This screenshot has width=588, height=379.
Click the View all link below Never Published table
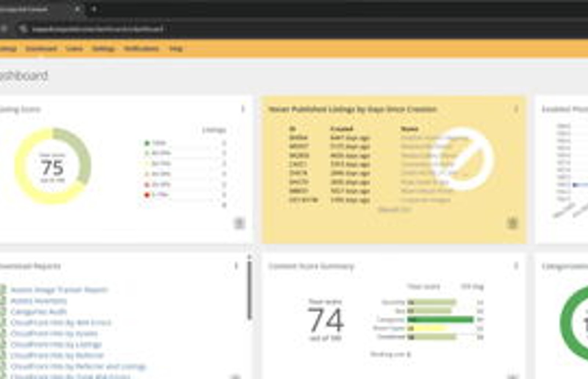coord(395,209)
